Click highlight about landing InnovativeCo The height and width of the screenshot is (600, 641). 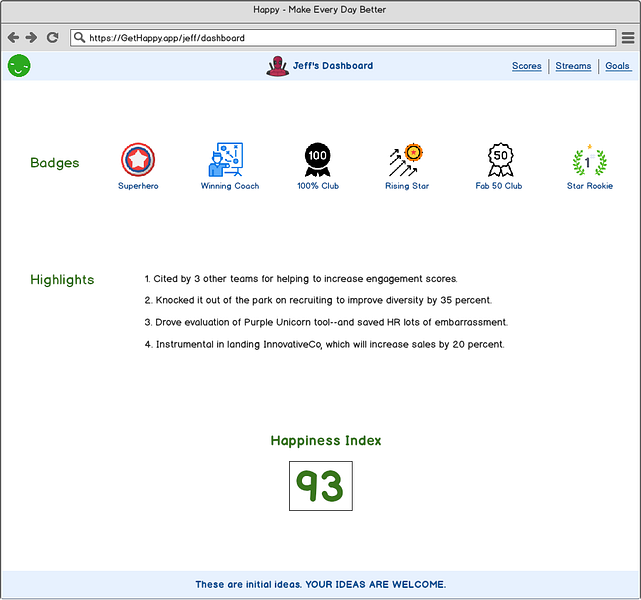(x=324, y=345)
